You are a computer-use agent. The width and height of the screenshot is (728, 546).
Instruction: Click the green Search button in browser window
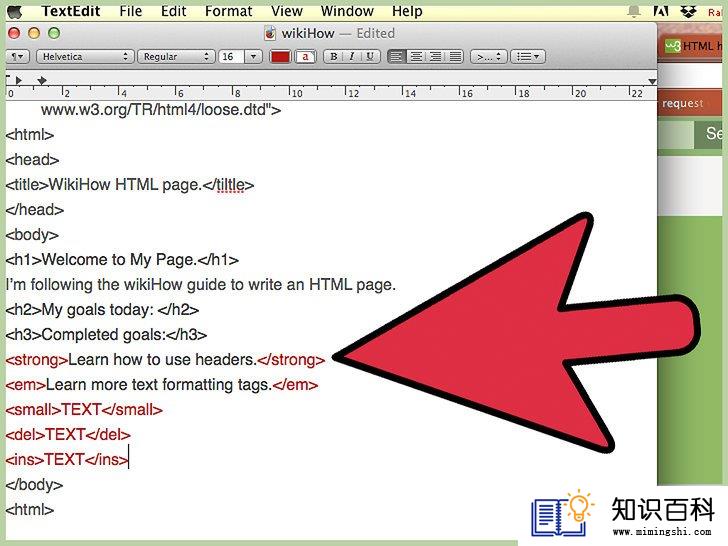(x=708, y=134)
